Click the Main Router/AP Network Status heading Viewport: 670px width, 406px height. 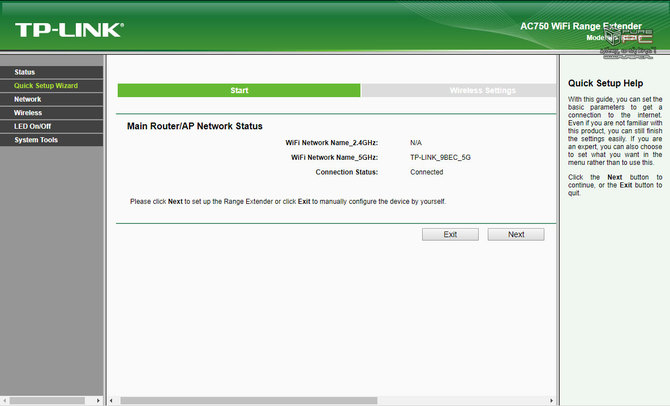(x=194, y=126)
